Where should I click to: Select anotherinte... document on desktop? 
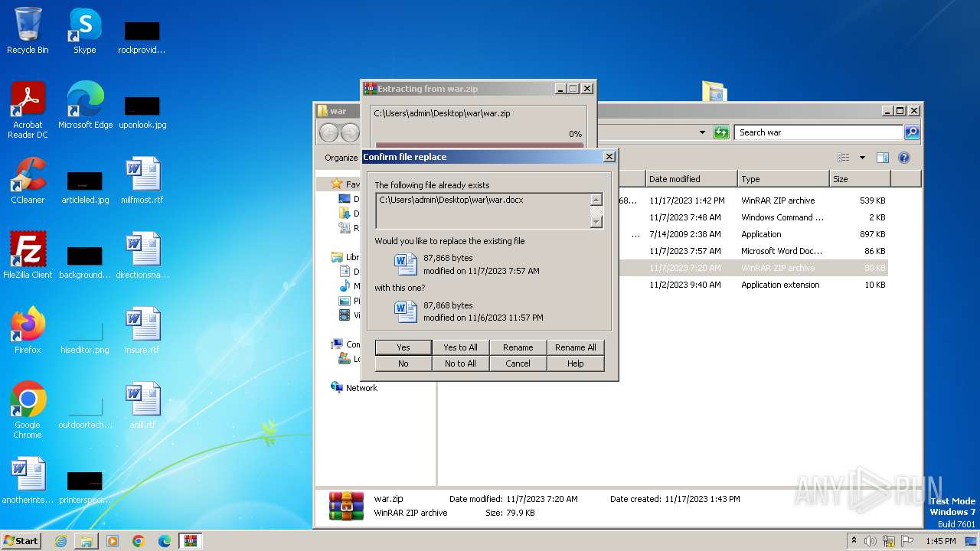pos(28,481)
